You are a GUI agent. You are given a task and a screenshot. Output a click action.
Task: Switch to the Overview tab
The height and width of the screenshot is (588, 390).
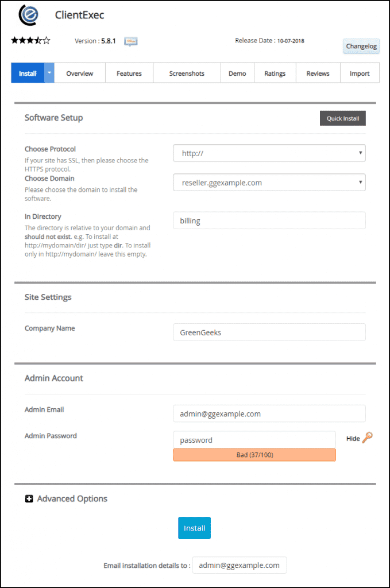pyautogui.click(x=80, y=73)
